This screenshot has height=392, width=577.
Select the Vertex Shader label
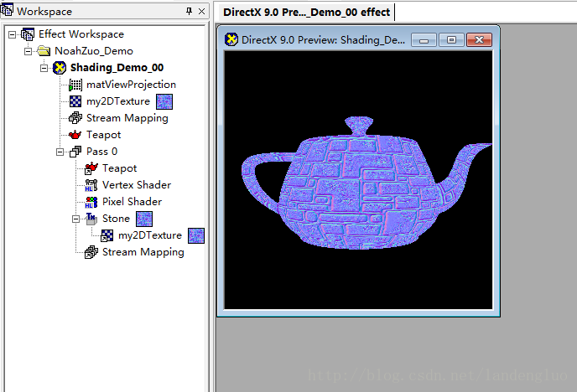137,185
